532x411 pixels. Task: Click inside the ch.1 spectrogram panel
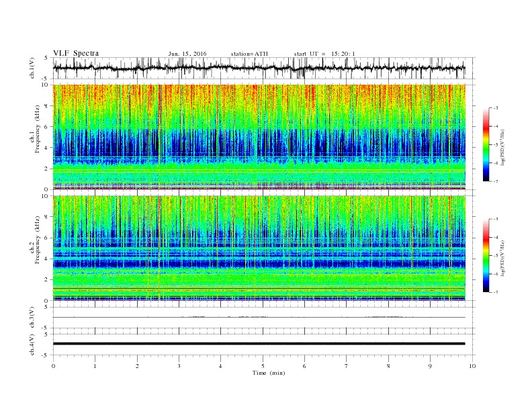click(259, 137)
